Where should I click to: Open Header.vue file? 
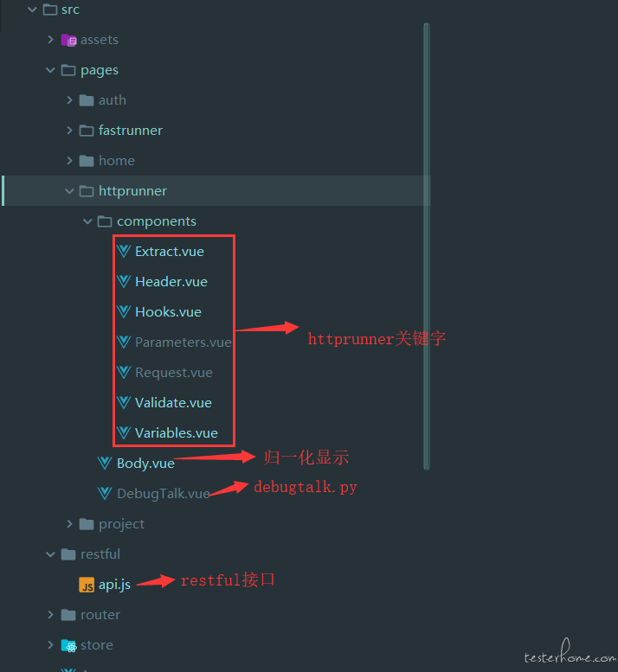click(x=171, y=282)
